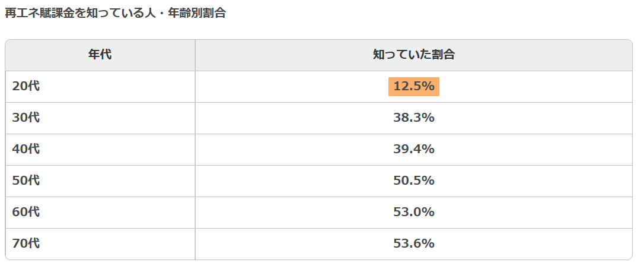Viewport: 644px width, 272px height.
Task: Click the 50代 age group cell
Action: click(26, 181)
